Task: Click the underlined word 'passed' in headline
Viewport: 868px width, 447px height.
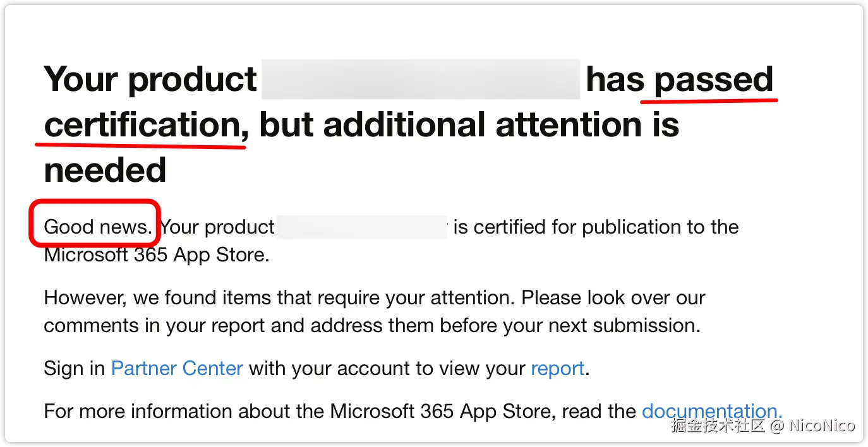Action: tap(714, 81)
